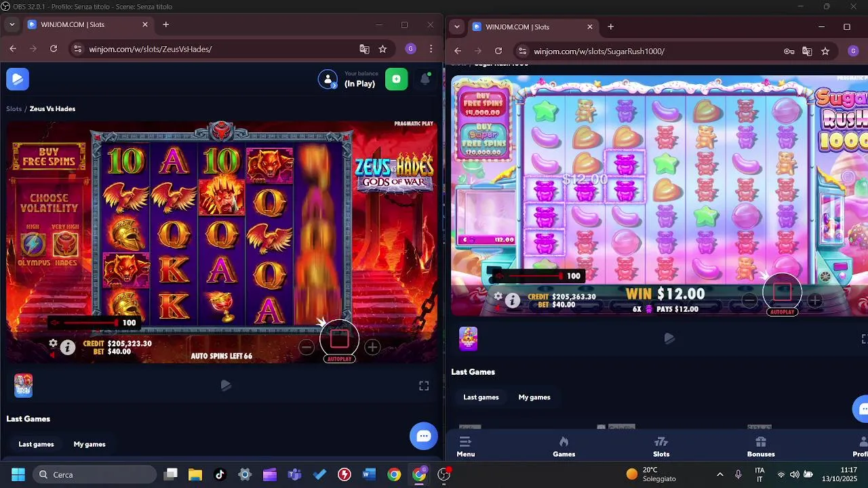Adjust Zeus vs Hades volume slider
This screenshot has width=868, height=488.
pyautogui.click(x=90, y=323)
